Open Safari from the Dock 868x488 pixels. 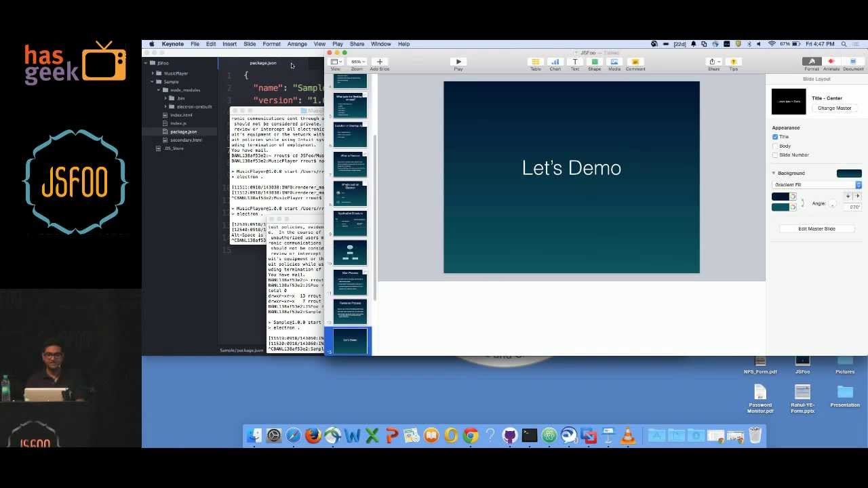(293, 436)
